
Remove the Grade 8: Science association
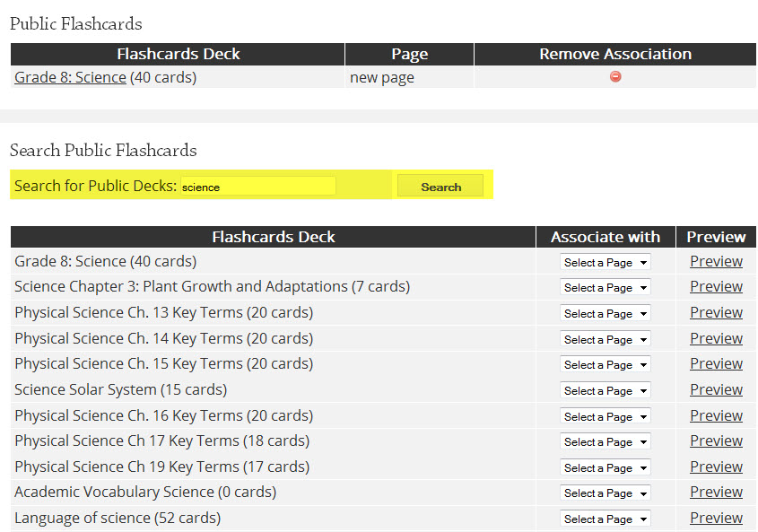coord(615,76)
